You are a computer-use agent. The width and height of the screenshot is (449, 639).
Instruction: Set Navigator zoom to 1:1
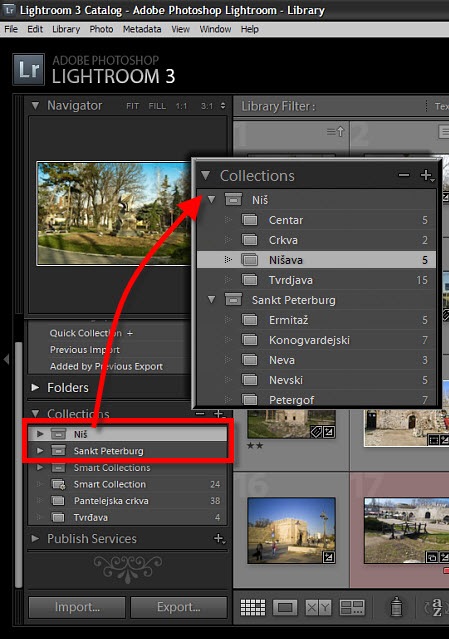click(x=181, y=106)
